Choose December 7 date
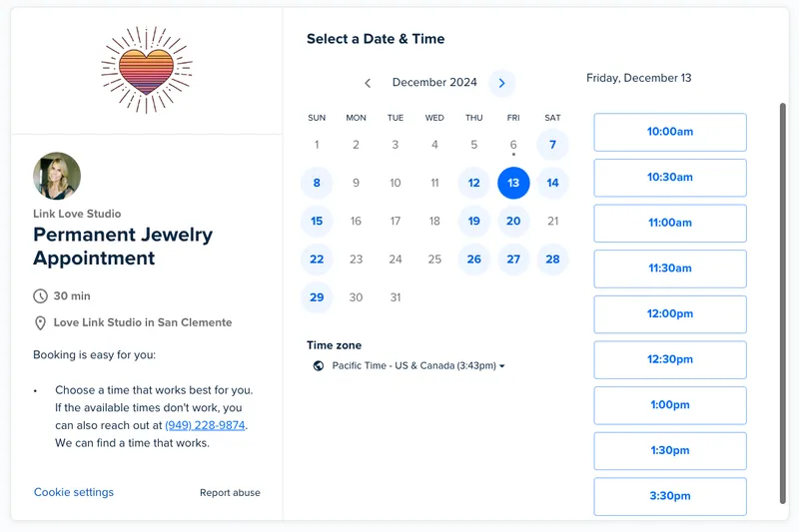The image size is (799, 532). tap(552, 145)
